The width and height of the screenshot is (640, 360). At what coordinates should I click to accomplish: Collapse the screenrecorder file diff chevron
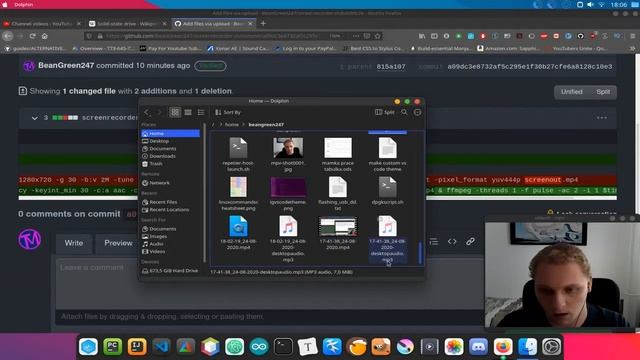[35, 118]
